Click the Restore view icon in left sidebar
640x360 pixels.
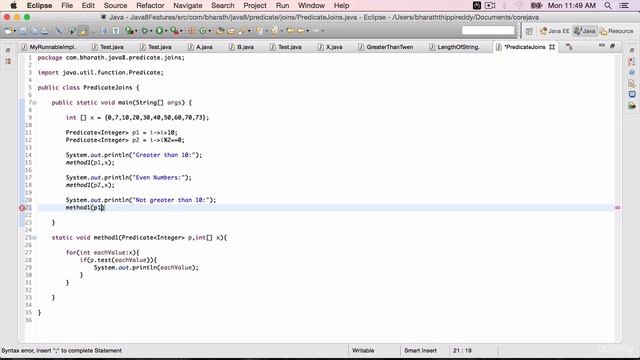coord(8,51)
